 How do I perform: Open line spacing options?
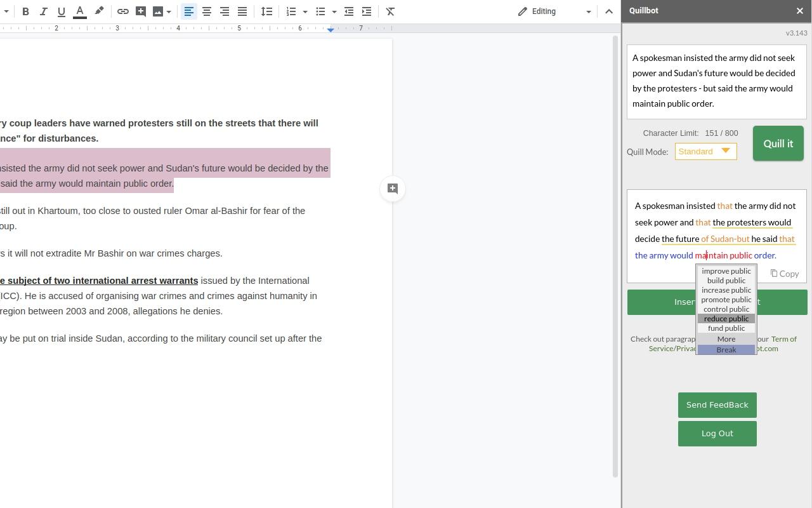[x=267, y=11]
